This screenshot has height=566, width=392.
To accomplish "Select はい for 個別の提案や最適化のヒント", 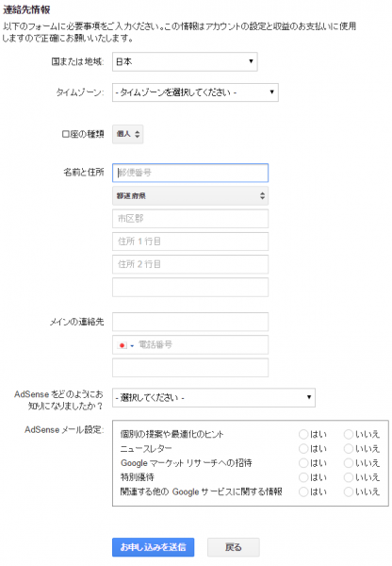I will [x=303, y=434].
